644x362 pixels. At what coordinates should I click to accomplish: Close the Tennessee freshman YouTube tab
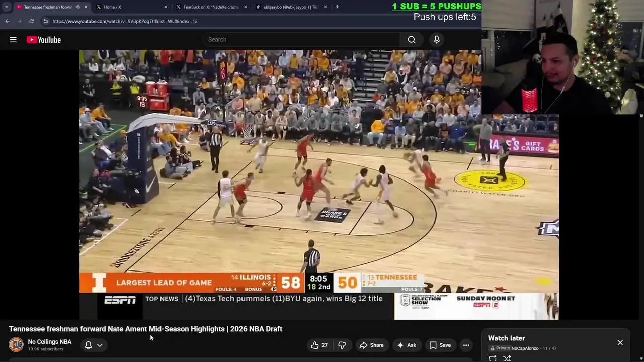(86, 7)
